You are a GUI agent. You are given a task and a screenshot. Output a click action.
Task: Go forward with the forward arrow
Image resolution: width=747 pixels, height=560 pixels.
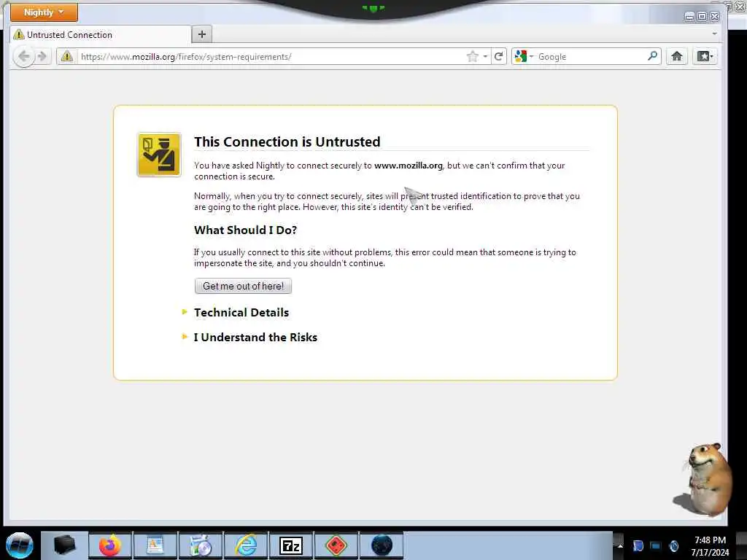tap(42, 57)
